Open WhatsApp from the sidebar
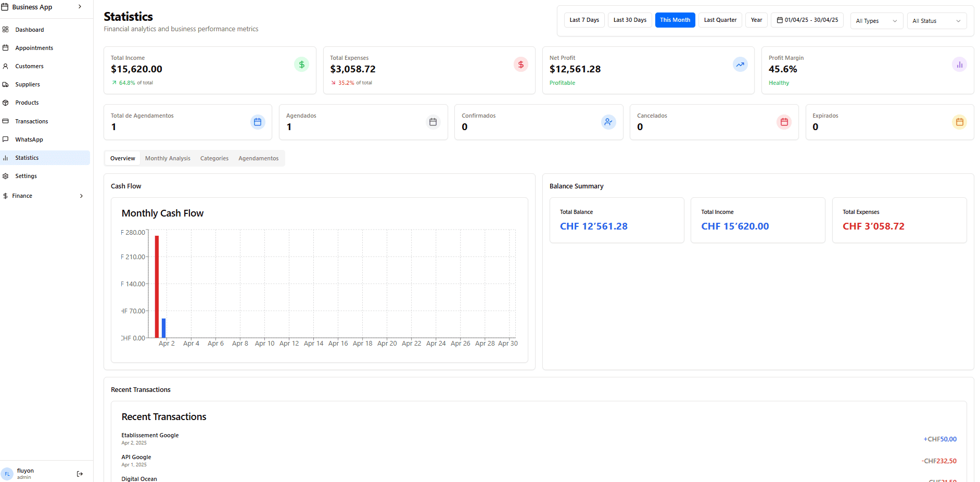 [29, 139]
